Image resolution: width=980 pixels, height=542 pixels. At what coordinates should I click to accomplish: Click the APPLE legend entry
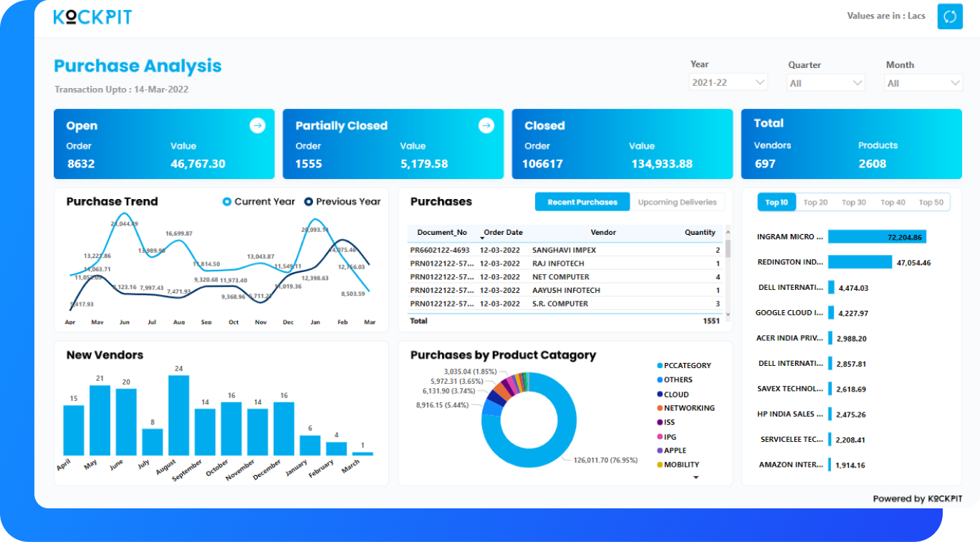(x=671, y=450)
